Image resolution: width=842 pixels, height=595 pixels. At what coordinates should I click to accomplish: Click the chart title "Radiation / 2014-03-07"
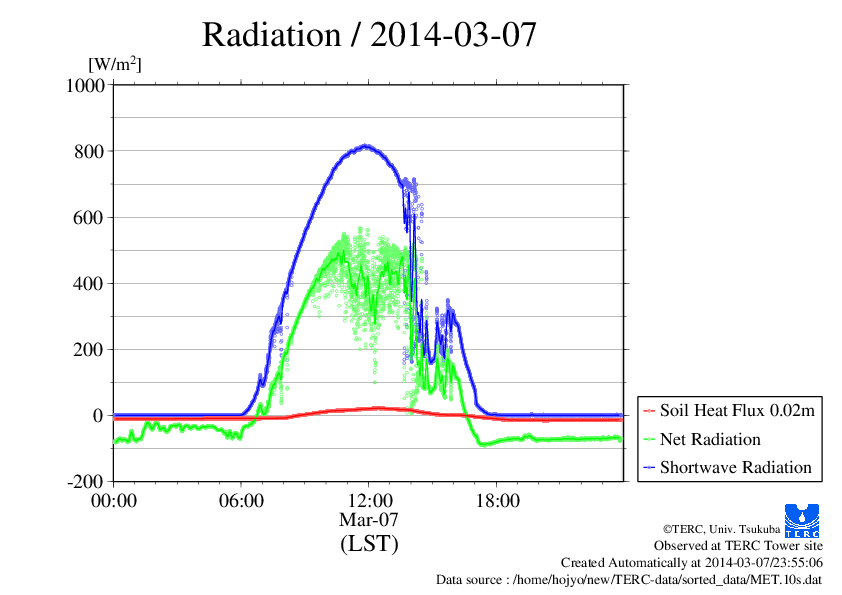pos(369,35)
